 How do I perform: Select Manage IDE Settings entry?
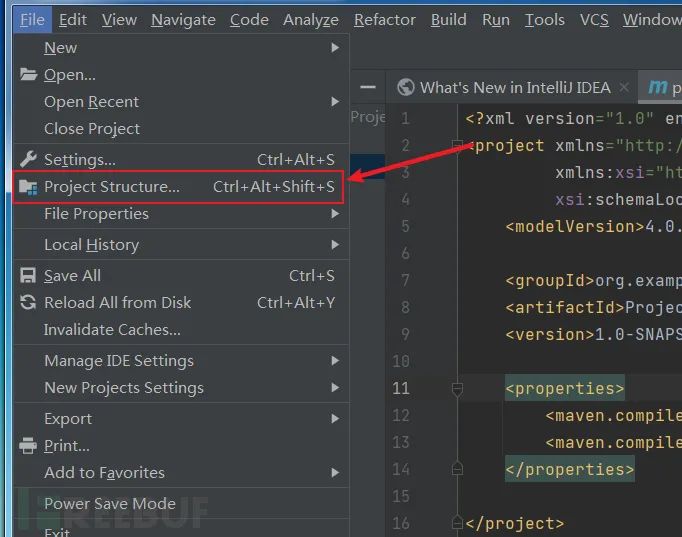pos(181,360)
